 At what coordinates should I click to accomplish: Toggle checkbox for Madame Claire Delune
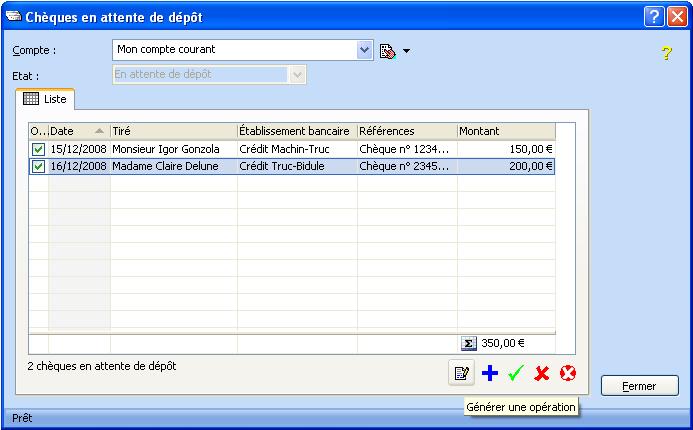tap(38, 167)
